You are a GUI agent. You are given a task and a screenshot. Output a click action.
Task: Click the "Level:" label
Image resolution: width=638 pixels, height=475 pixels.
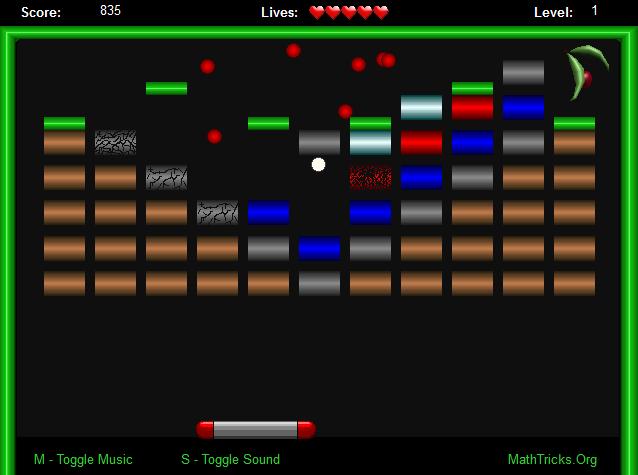pyautogui.click(x=553, y=13)
